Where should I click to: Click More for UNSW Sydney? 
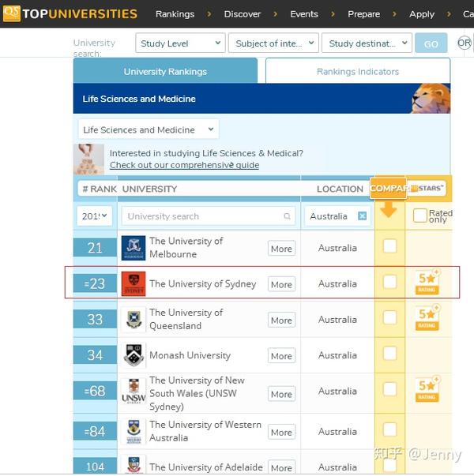pos(281,394)
